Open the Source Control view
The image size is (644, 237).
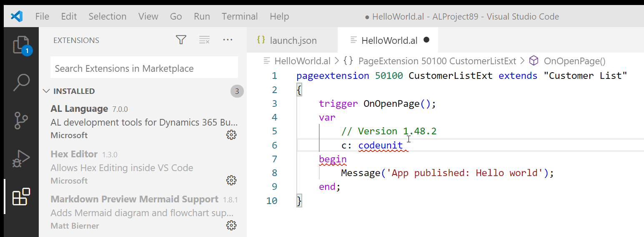[x=21, y=121]
